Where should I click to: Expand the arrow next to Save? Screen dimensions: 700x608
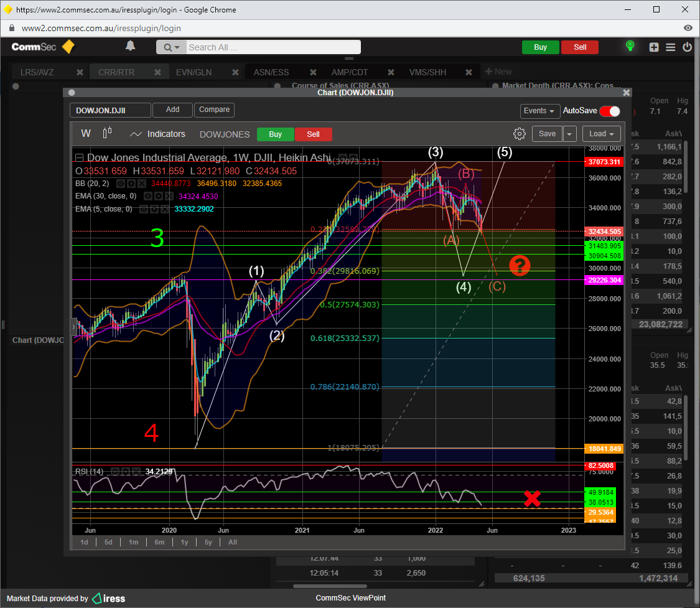click(570, 134)
